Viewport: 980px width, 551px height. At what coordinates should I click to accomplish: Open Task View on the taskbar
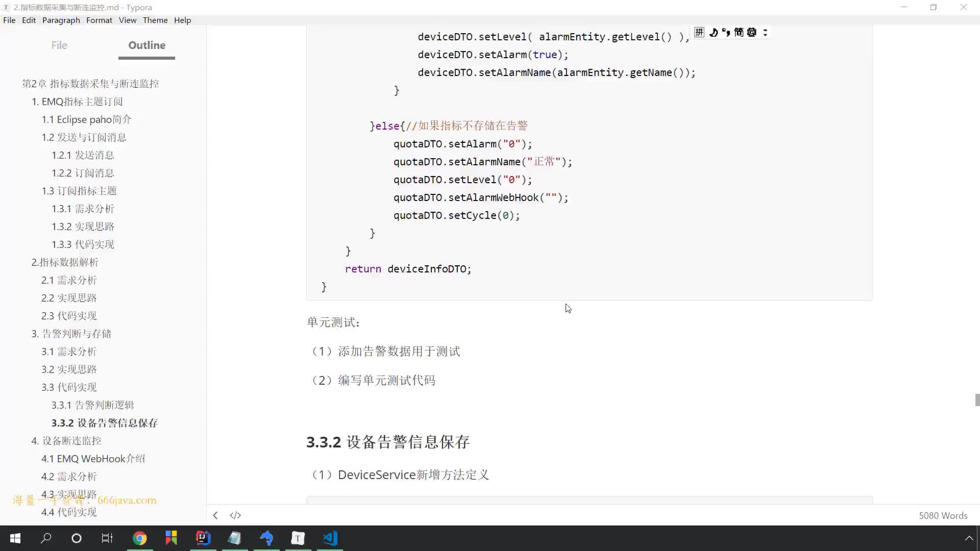[107, 538]
